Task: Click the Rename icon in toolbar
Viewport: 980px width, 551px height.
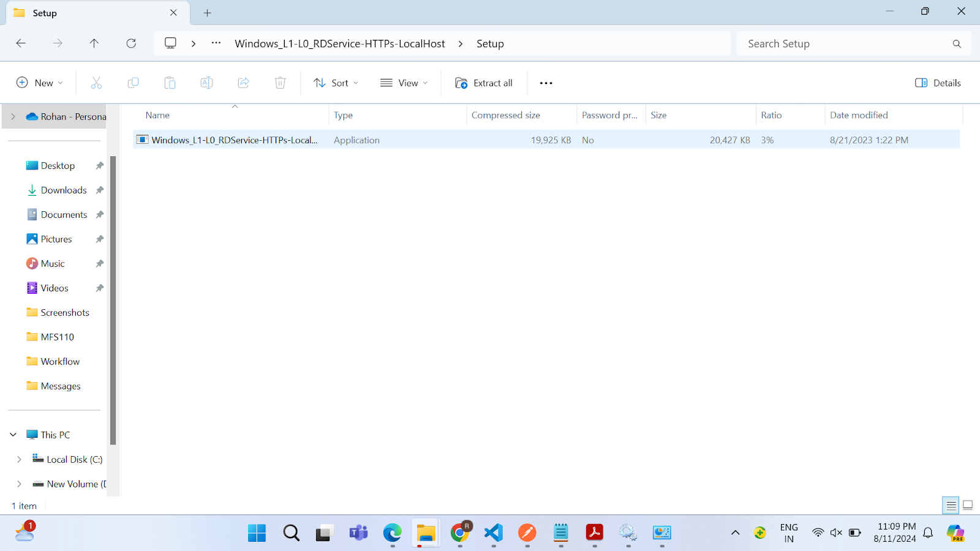Action: click(x=206, y=83)
